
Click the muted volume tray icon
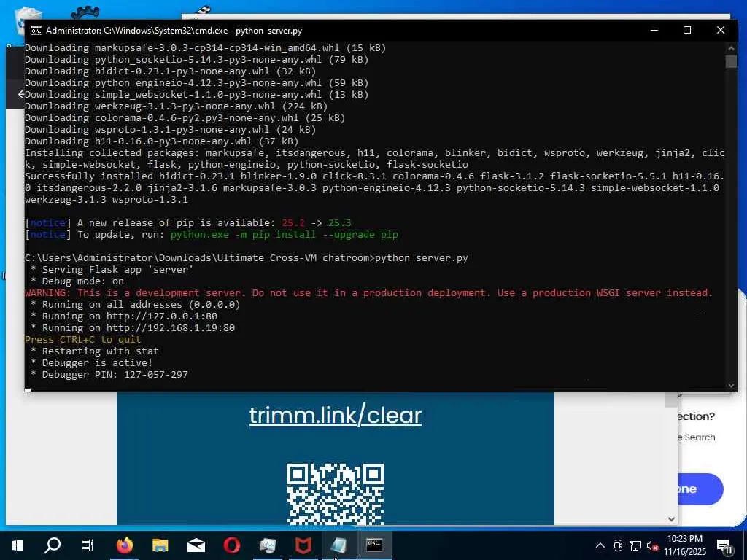pos(652,545)
